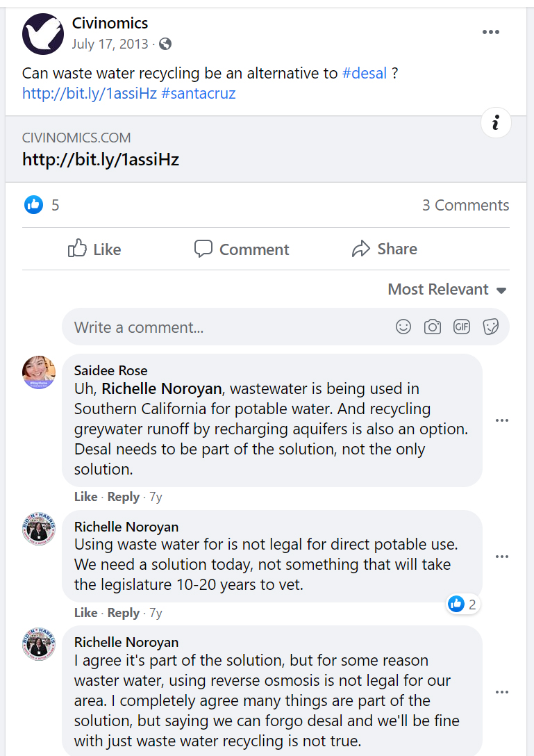Click the Civinomics page profile picture
The image size is (534, 756).
(43, 34)
